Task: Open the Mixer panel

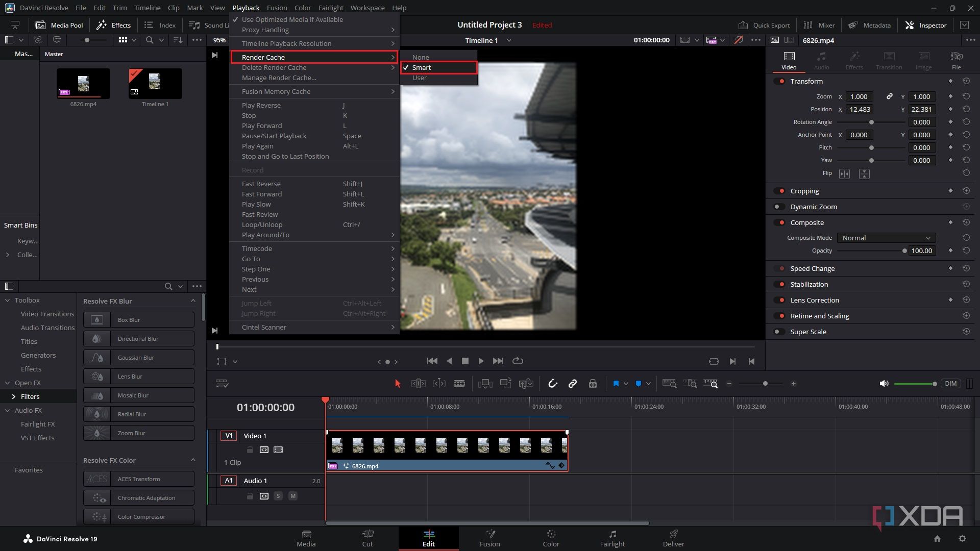Action: 819,25
